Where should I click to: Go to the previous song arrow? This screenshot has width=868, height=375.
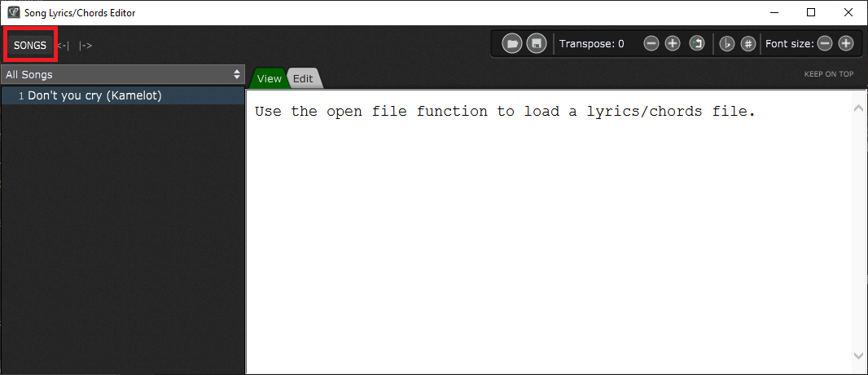[64, 46]
